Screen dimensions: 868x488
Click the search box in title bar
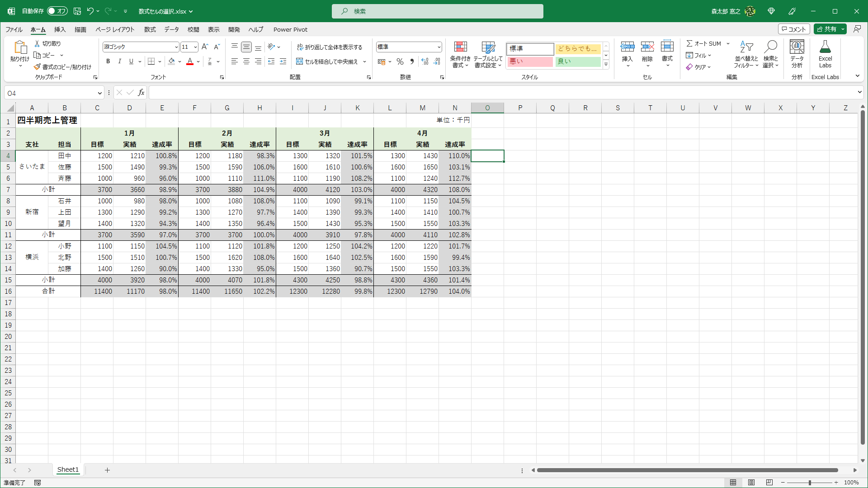tap(437, 11)
